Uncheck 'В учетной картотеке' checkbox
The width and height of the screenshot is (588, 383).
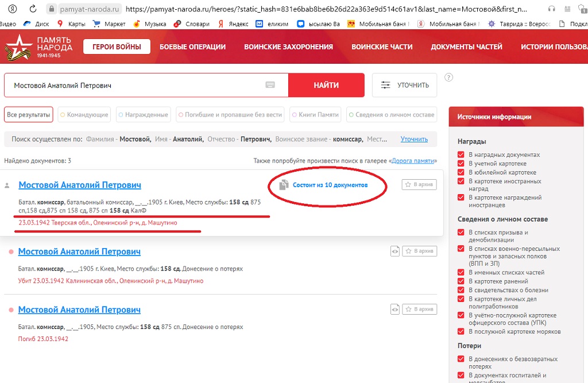461,164
